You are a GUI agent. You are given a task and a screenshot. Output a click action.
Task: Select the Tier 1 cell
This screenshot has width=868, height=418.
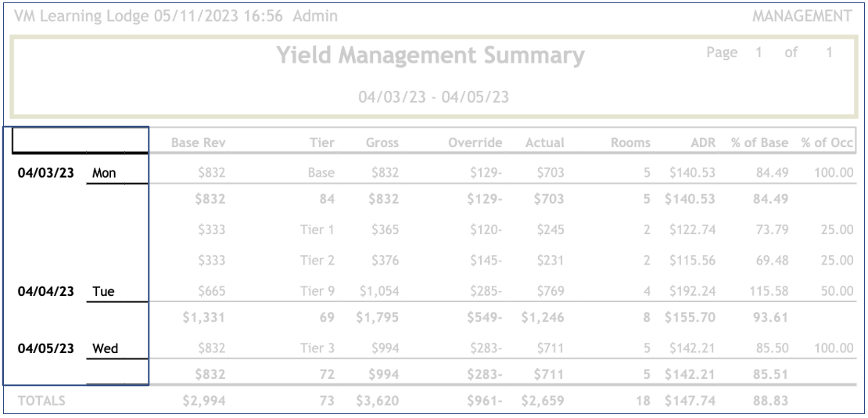point(317,229)
